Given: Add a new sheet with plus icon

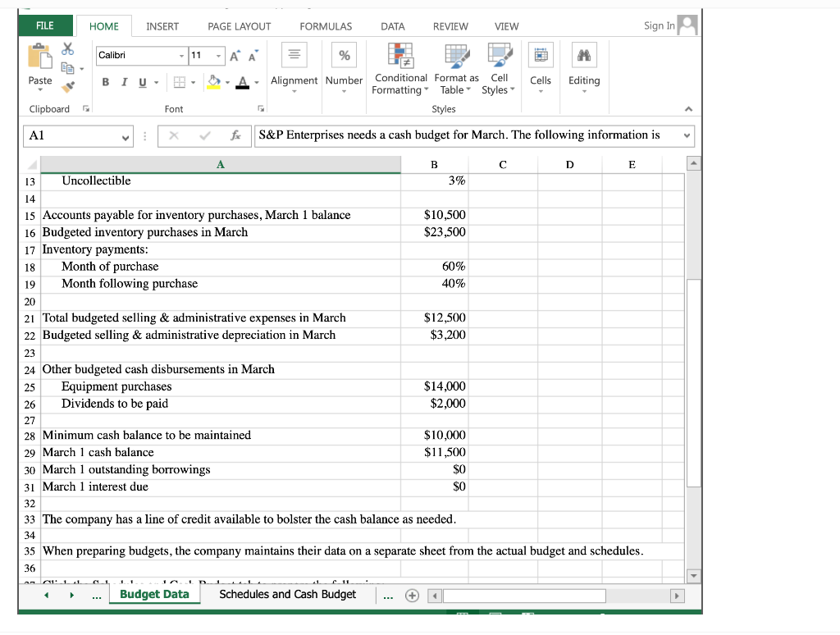Looking at the screenshot, I should pyautogui.click(x=412, y=596).
